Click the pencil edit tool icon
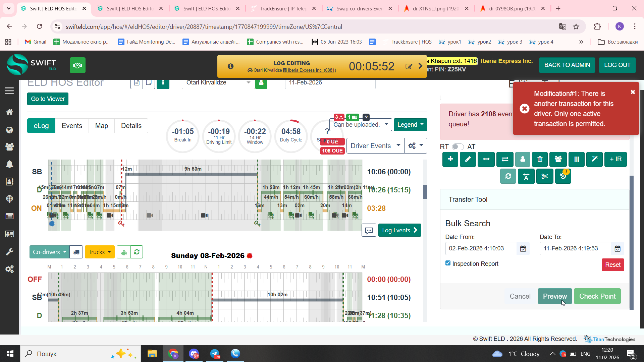Image resolution: width=644 pixels, height=362 pixels. [x=468, y=159]
